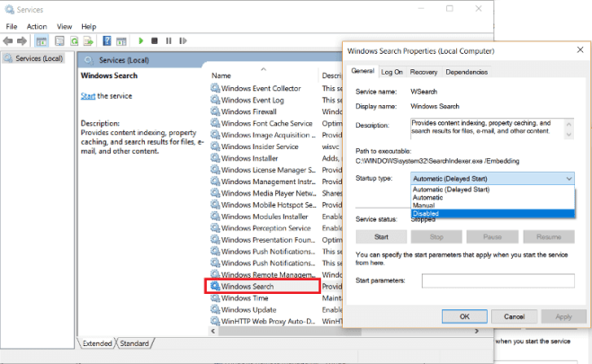Click the green Start Service toolbar icon

[x=141, y=40]
